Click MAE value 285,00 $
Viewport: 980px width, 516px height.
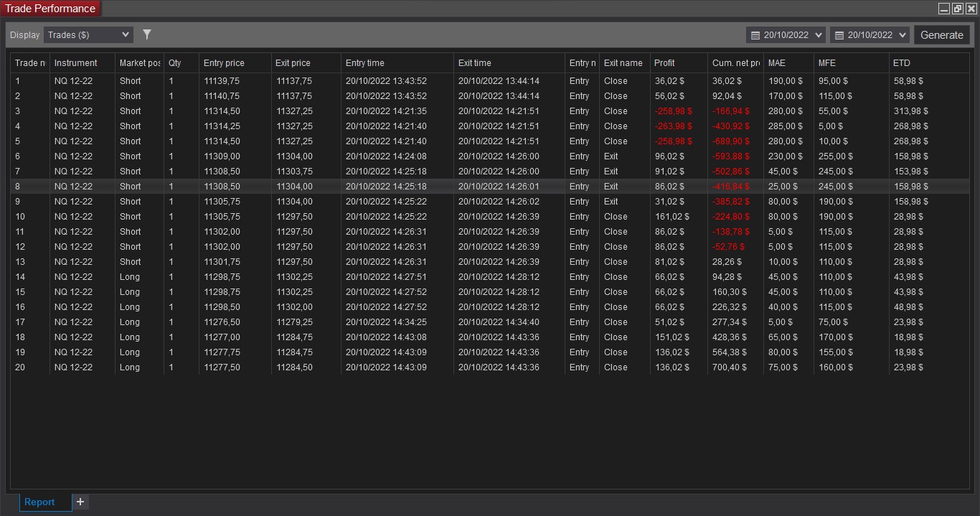pyautogui.click(x=786, y=126)
